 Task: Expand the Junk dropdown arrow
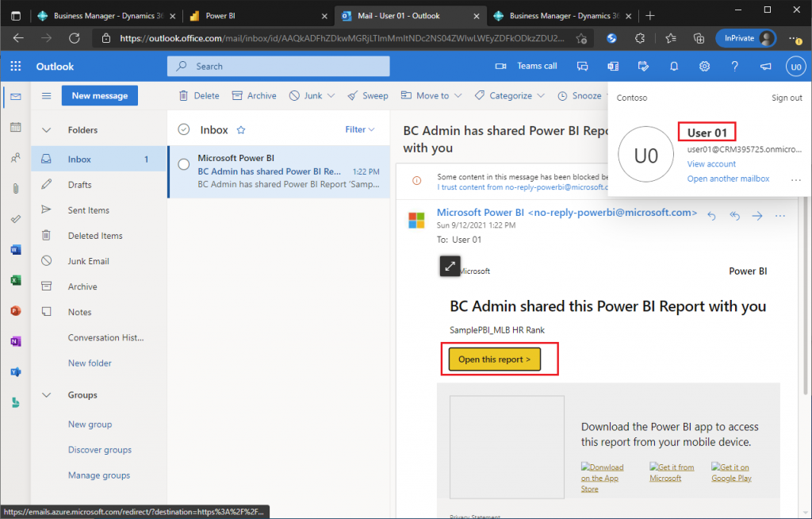[x=331, y=96]
